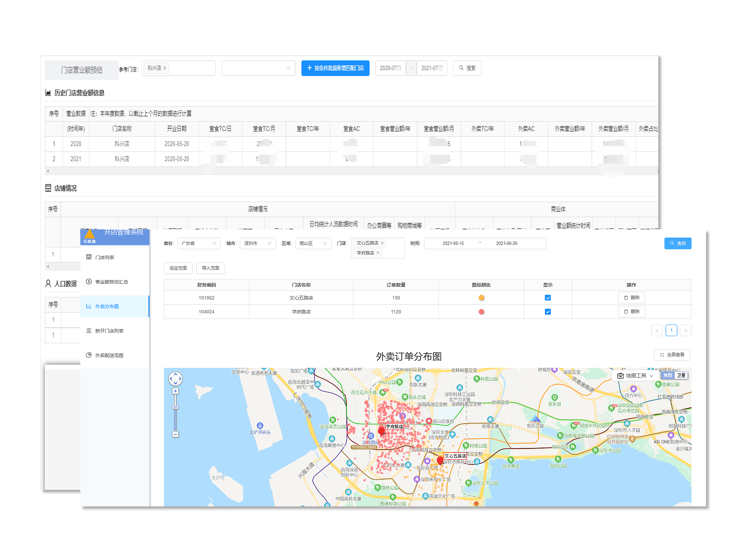This screenshot has width=746, height=560.
Task: Click the 导入范围 button
Action: (x=210, y=268)
